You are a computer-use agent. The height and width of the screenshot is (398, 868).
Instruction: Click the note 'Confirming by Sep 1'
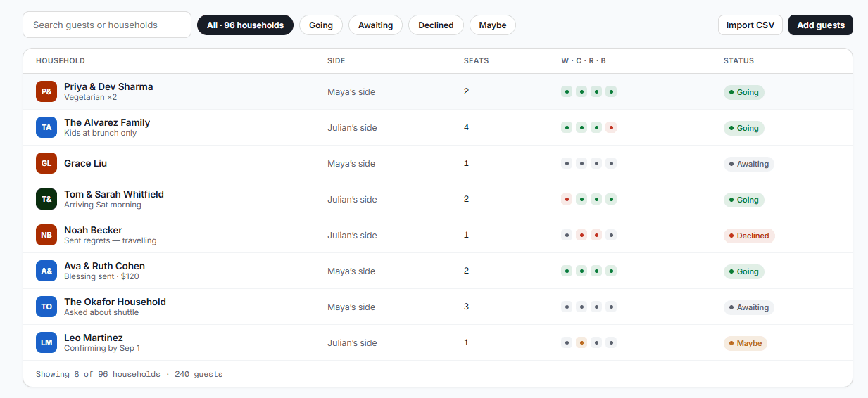[102, 348]
